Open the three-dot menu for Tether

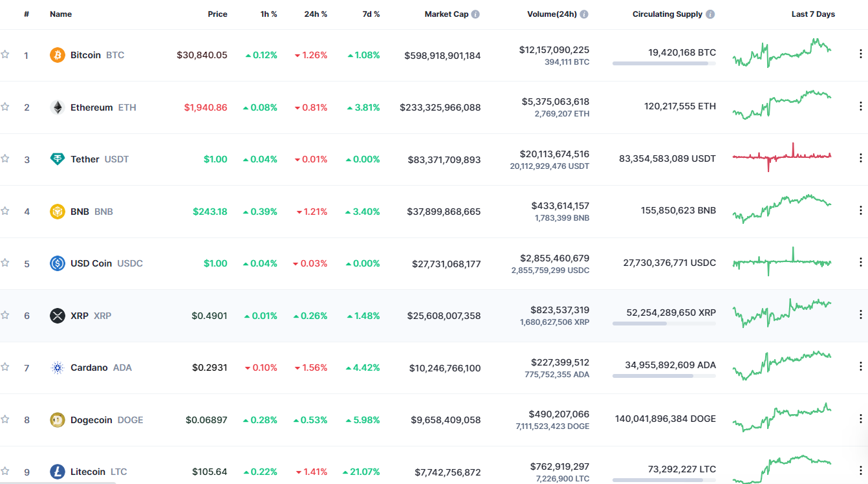click(860, 157)
